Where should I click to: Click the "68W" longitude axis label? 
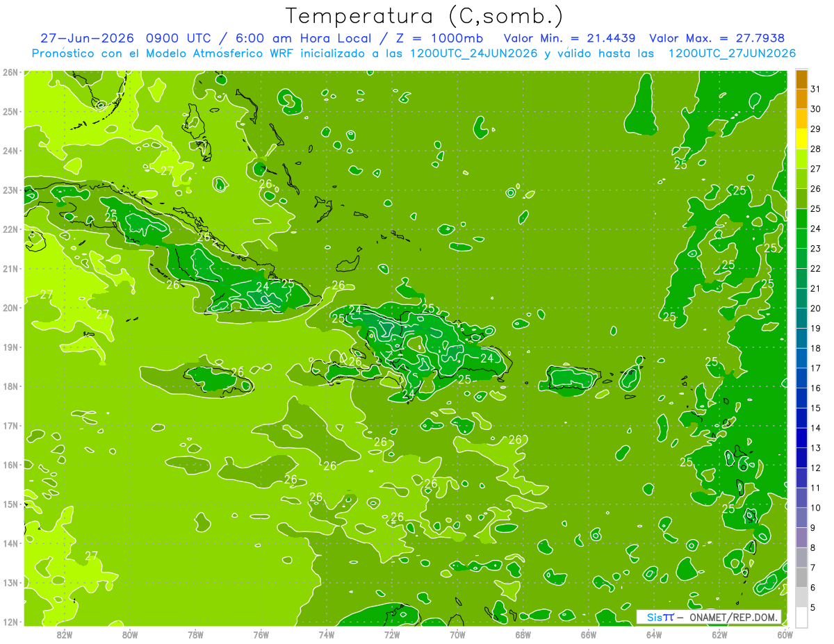coord(523,634)
